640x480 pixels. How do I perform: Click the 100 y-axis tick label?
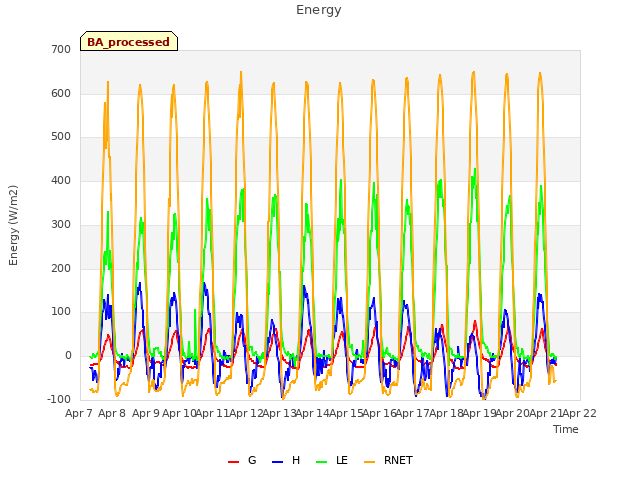pos(61,312)
